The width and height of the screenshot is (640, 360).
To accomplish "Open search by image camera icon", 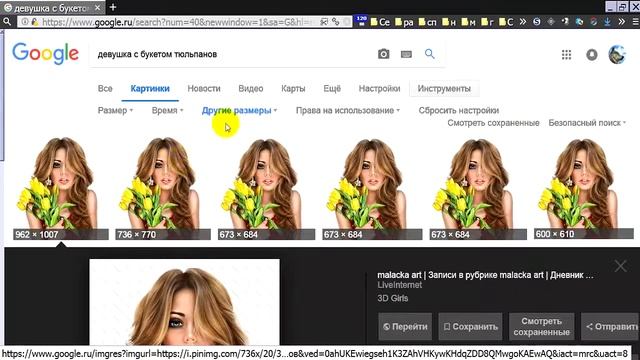I will [383, 54].
